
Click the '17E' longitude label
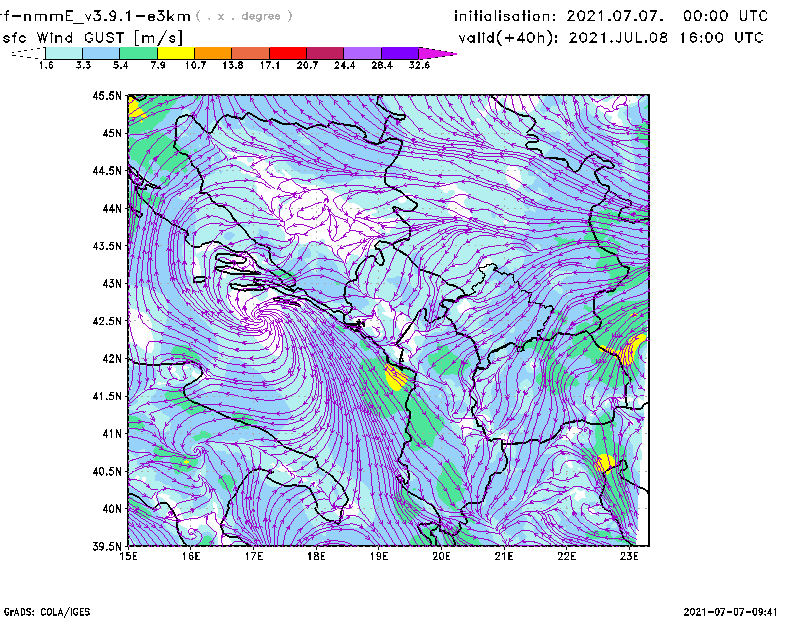[x=254, y=556]
